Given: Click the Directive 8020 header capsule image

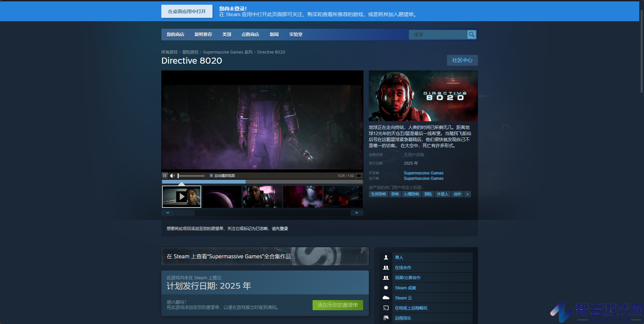Looking at the screenshot, I should [x=423, y=96].
